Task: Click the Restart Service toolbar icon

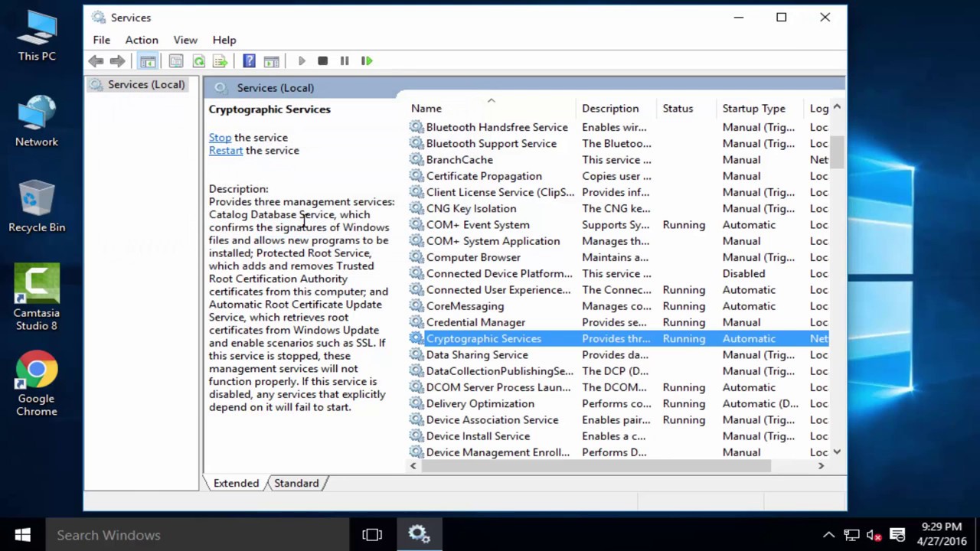Action: coord(367,61)
